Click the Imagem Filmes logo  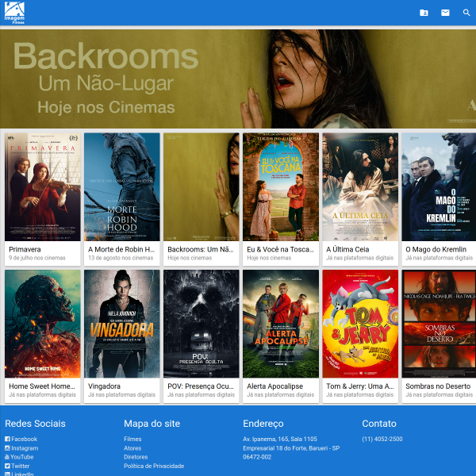click(14, 13)
